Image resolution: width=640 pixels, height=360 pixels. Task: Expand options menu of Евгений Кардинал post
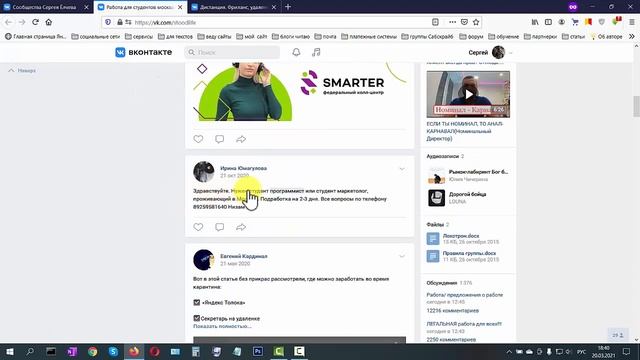pos(402,256)
